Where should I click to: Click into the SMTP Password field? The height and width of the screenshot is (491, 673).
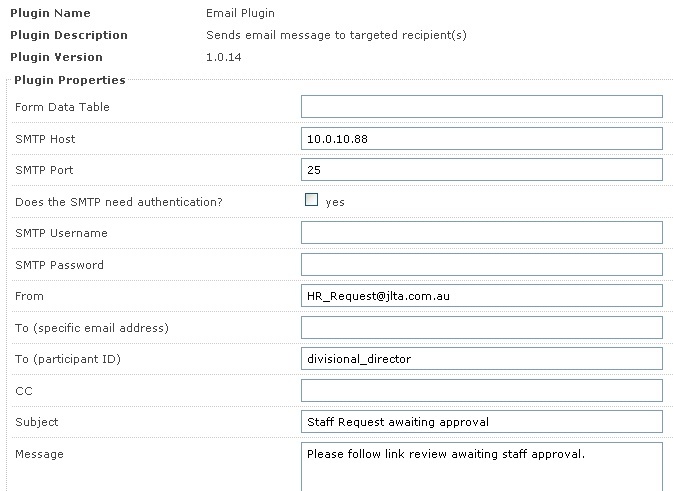(x=481, y=265)
